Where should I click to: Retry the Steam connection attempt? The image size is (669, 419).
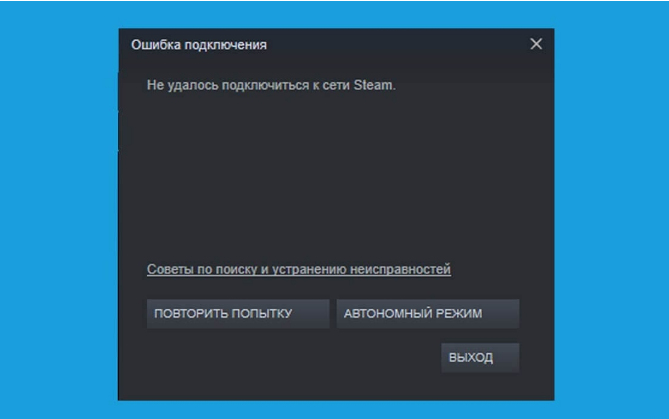[x=238, y=314]
